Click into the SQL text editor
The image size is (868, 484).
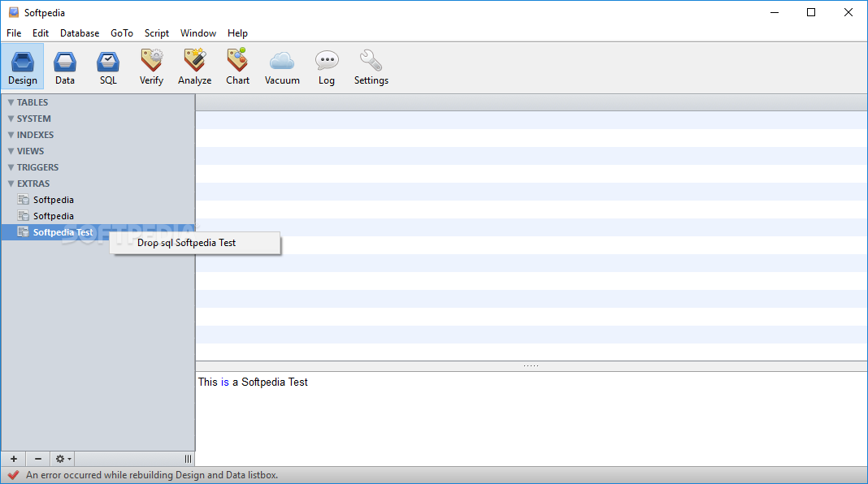(532, 419)
